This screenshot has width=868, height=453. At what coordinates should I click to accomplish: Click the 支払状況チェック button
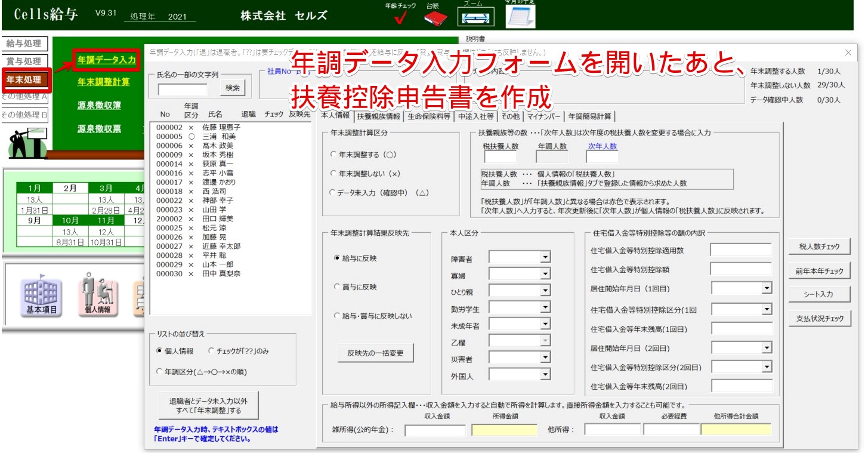click(x=819, y=318)
